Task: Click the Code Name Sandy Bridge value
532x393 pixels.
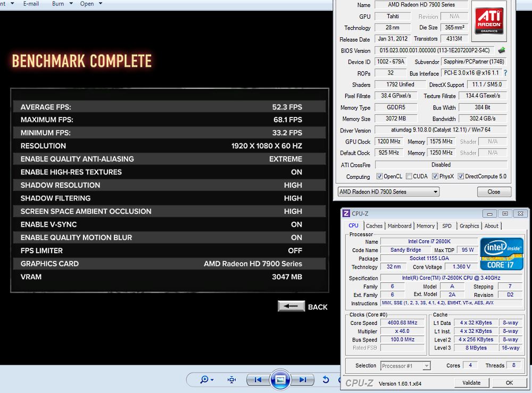Action: click(405, 250)
